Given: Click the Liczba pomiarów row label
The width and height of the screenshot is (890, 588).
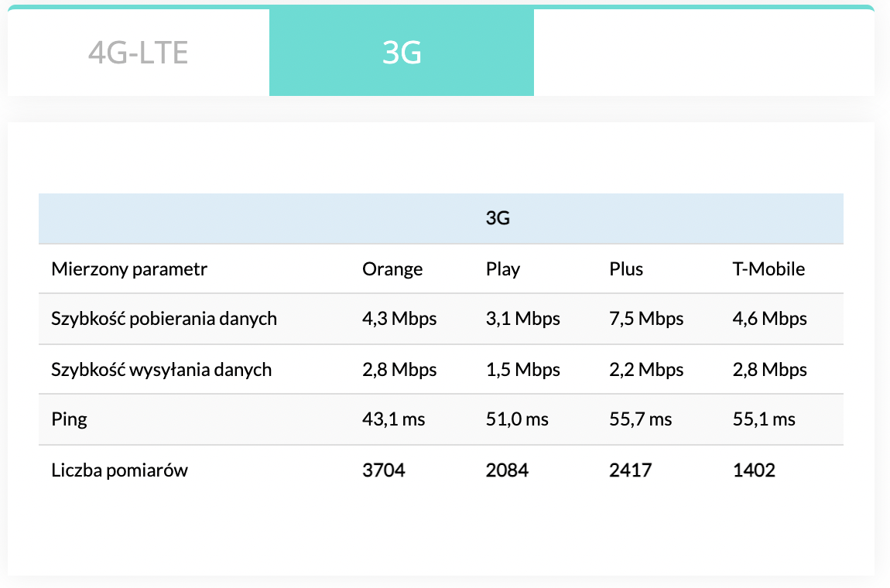Looking at the screenshot, I should pos(119,470).
